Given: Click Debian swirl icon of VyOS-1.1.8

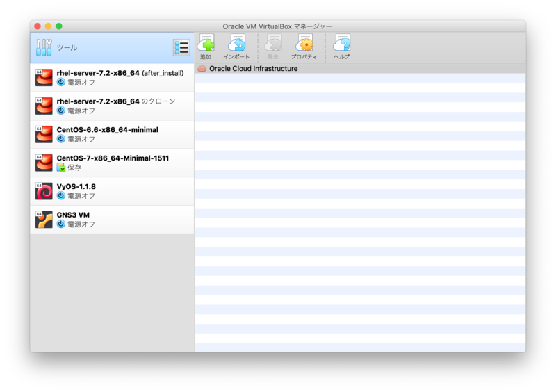Looking at the screenshot, I should (44, 191).
